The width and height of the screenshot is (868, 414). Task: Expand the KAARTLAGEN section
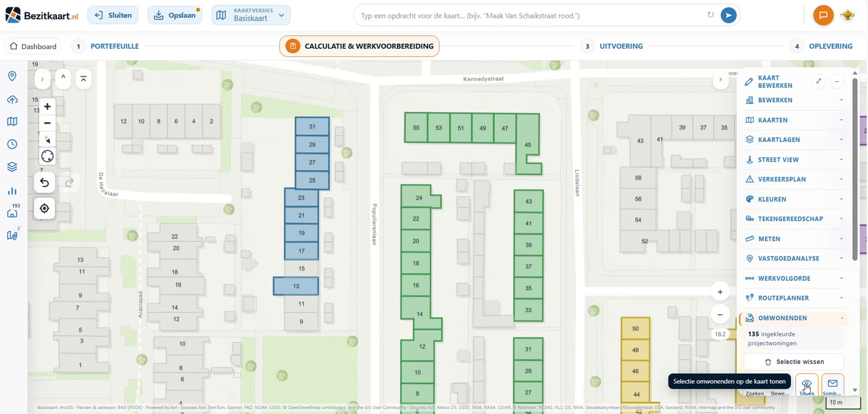[x=794, y=140]
